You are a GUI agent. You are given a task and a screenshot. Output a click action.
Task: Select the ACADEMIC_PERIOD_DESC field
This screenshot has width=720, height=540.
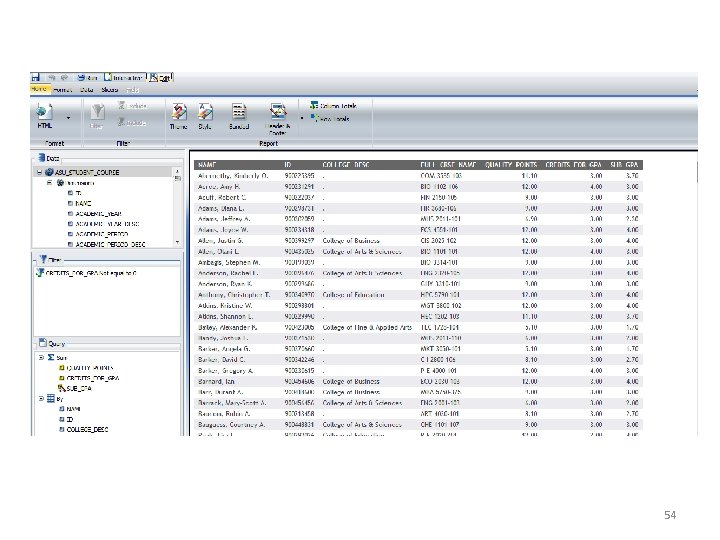point(107,245)
